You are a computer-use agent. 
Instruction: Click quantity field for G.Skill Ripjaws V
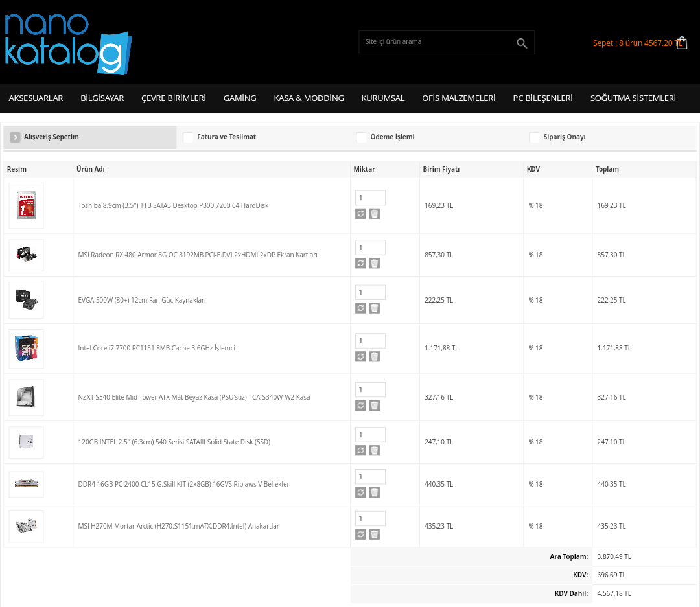click(x=370, y=477)
